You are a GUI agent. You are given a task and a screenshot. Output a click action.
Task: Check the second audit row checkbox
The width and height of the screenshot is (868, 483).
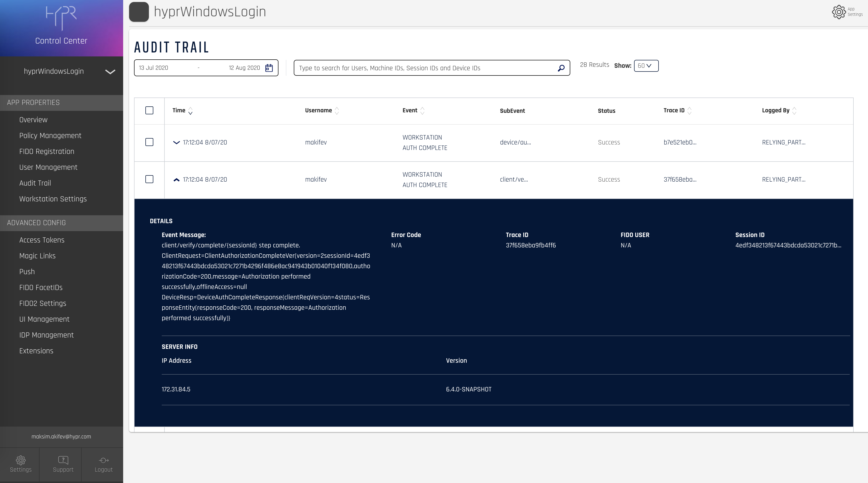(149, 179)
